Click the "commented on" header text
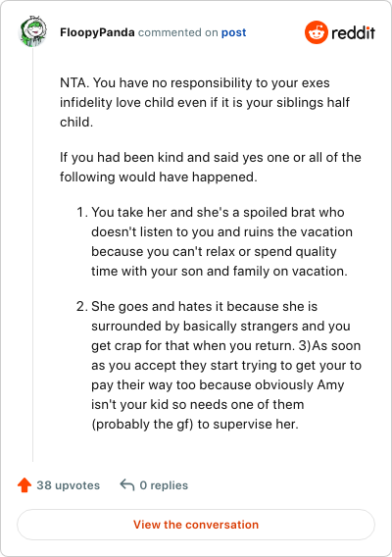392x557 pixels. click(x=178, y=32)
